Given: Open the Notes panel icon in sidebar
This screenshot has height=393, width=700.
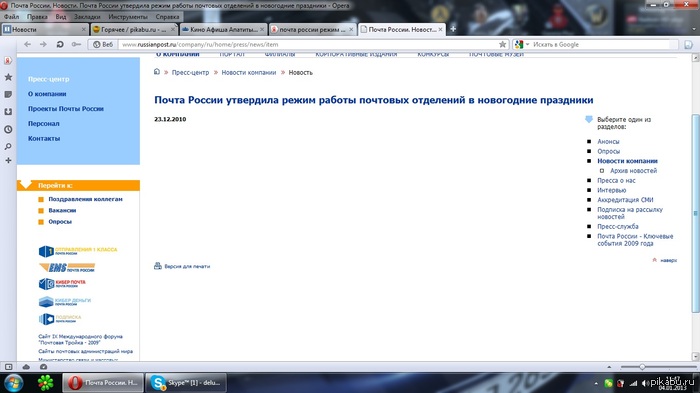Looking at the screenshot, I should click(8, 95).
